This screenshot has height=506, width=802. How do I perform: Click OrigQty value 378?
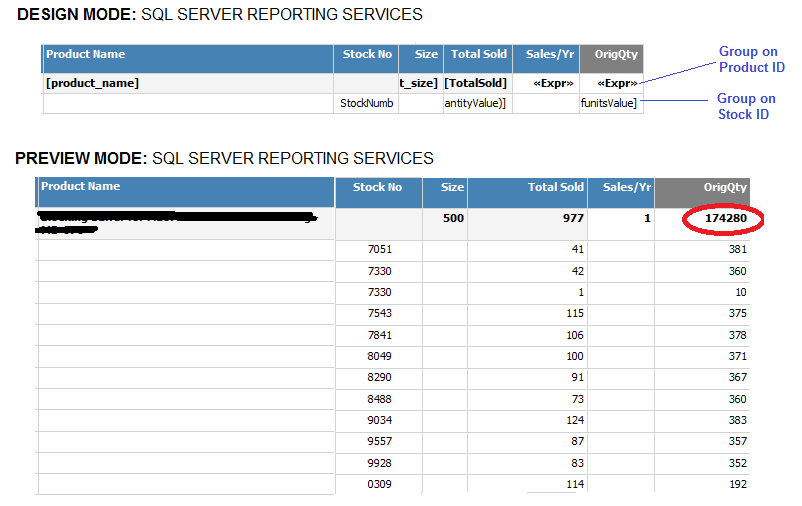[738, 335]
